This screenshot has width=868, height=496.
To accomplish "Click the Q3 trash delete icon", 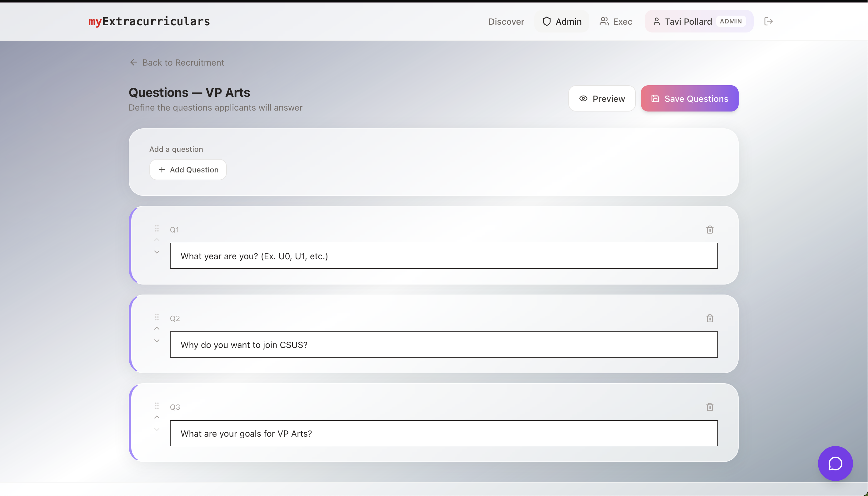I will [x=710, y=407].
